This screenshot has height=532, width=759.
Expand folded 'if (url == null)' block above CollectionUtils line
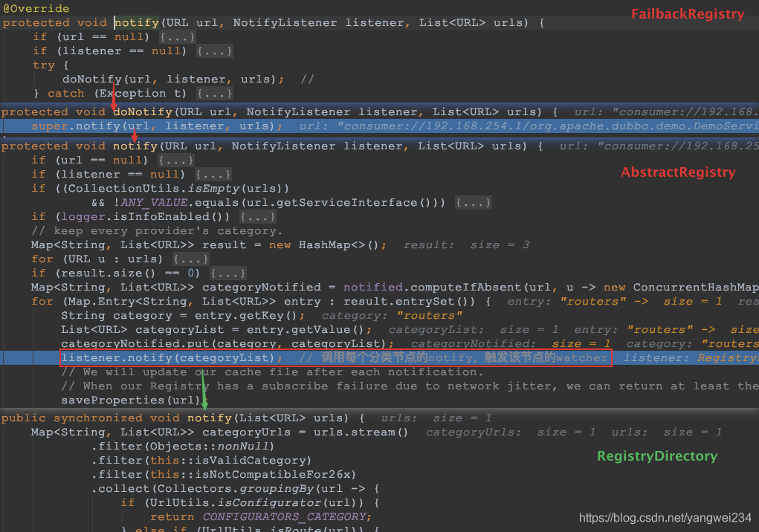(176, 160)
